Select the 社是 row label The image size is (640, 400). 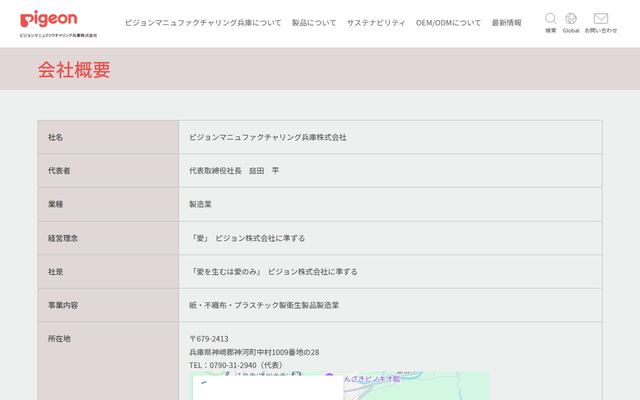point(56,271)
